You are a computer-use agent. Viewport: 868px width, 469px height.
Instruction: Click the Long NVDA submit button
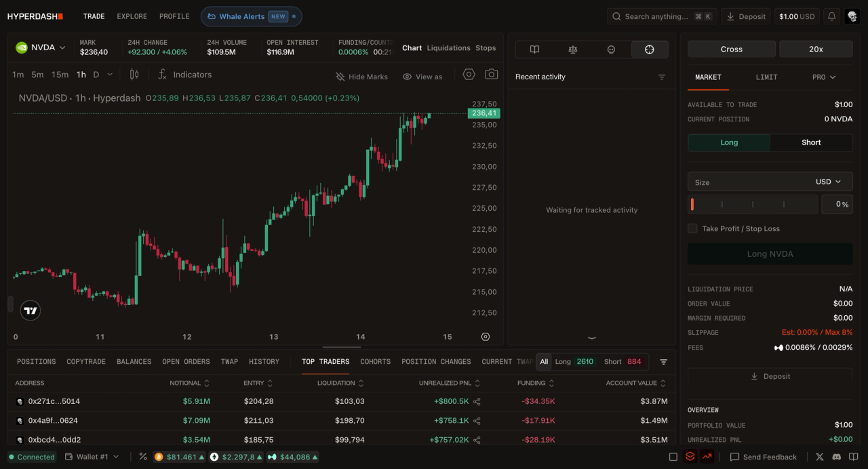(770, 254)
